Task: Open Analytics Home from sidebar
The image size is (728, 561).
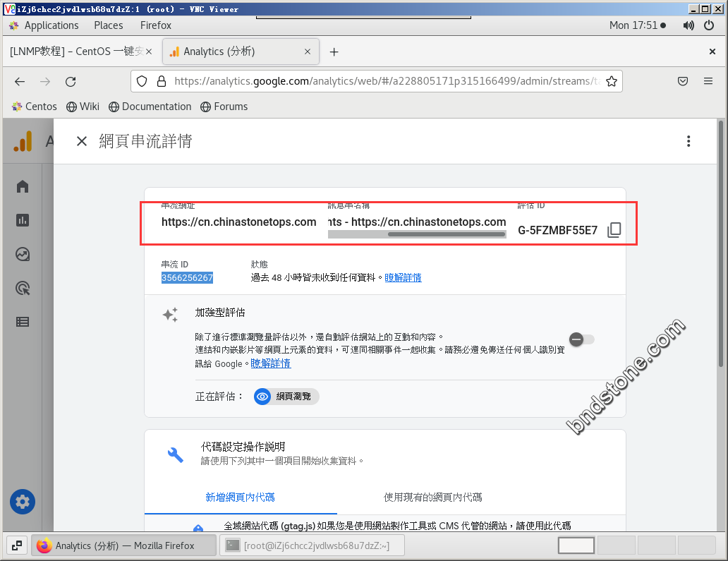Action: tap(23, 187)
